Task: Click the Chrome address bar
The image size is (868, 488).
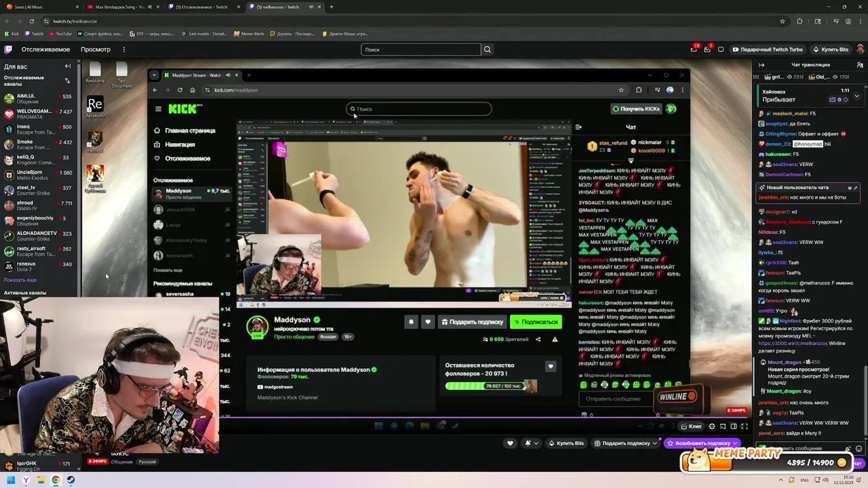Action: pos(407,21)
